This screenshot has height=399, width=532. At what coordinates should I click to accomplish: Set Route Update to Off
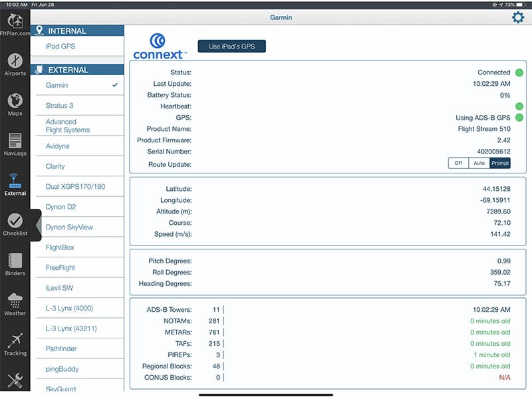pos(458,163)
